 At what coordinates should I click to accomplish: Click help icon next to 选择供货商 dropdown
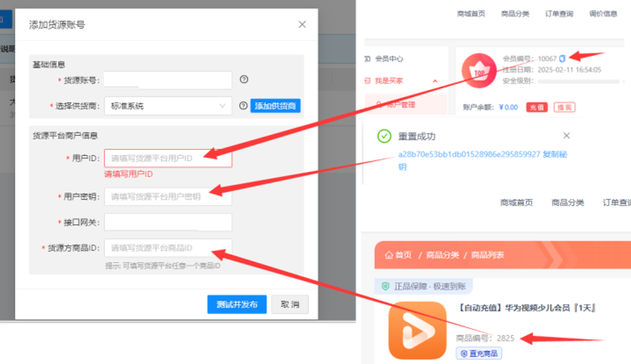[x=243, y=106]
